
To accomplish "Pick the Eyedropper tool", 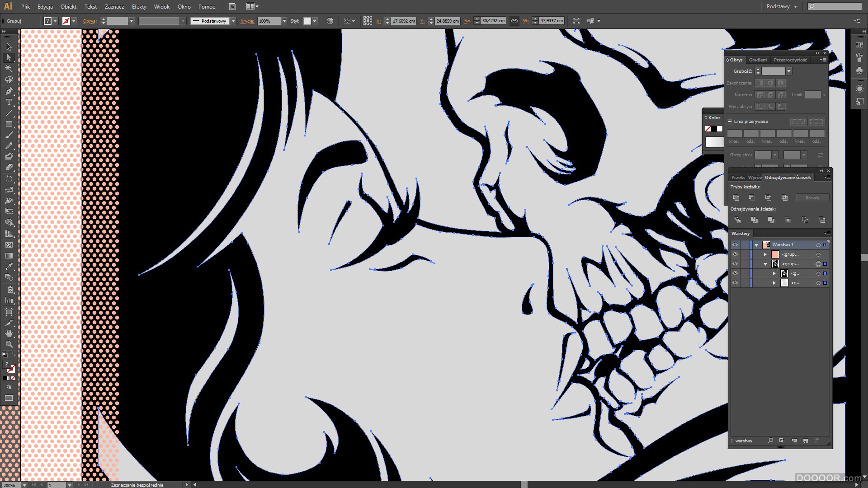I will click(9, 267).
